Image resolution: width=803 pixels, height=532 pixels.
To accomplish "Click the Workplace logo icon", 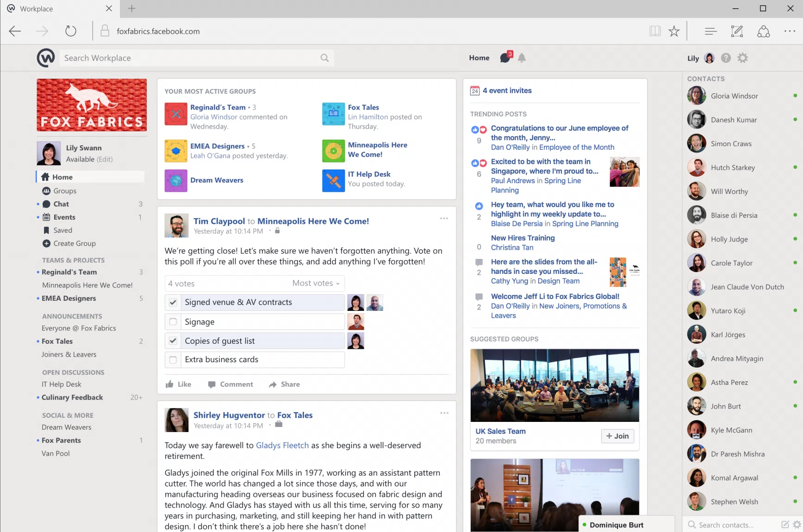I will click(x=46, y=58).
